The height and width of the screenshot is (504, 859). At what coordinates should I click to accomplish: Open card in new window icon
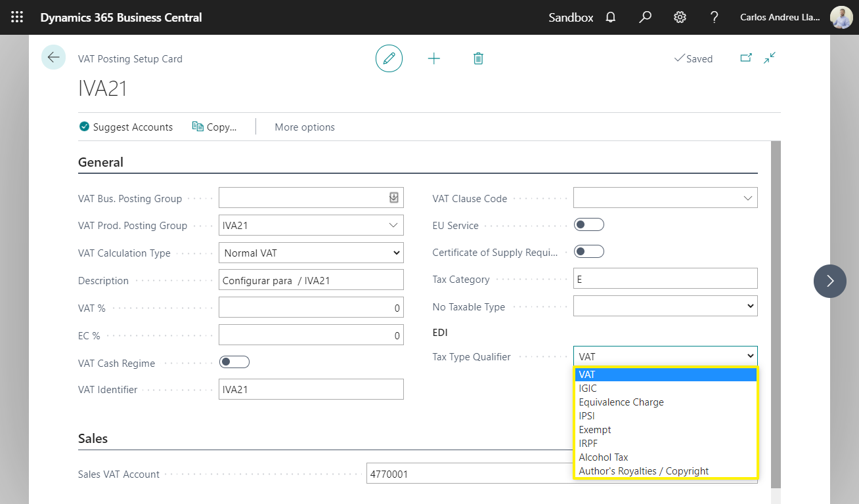(x=746, y=58)
